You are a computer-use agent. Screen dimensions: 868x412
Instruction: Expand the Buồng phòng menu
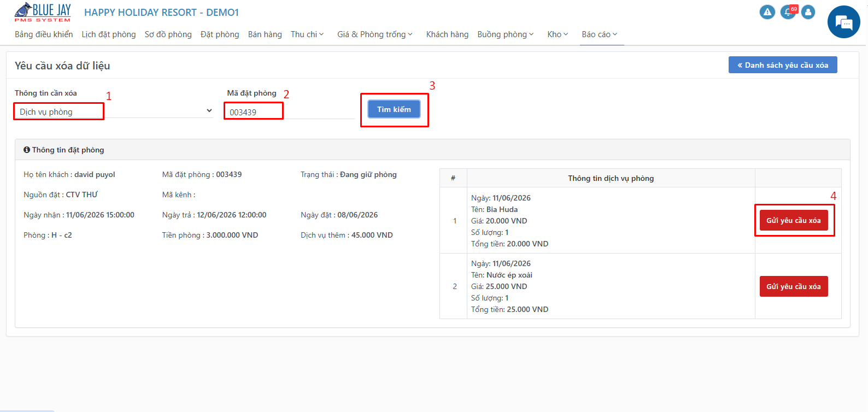point(506,34)
